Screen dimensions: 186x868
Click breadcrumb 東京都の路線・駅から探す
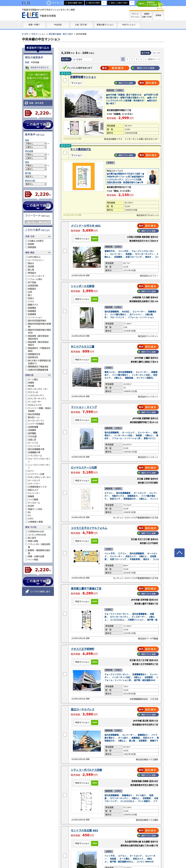(x=61, y=34)
